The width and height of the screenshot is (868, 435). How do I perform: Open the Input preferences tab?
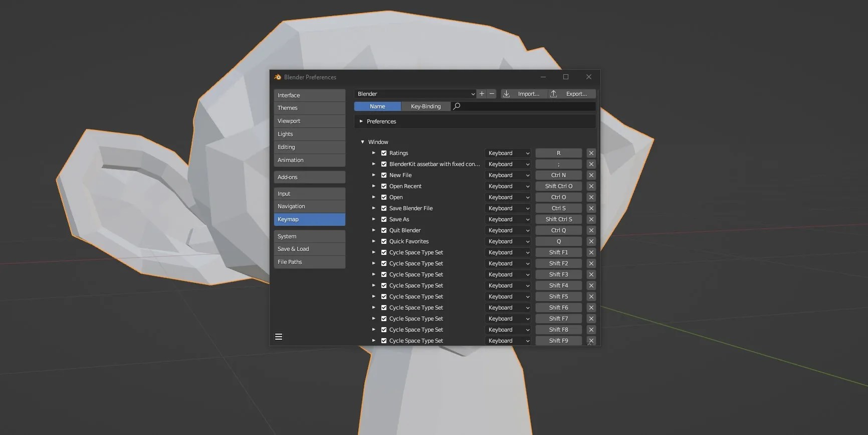pos(310,194)
